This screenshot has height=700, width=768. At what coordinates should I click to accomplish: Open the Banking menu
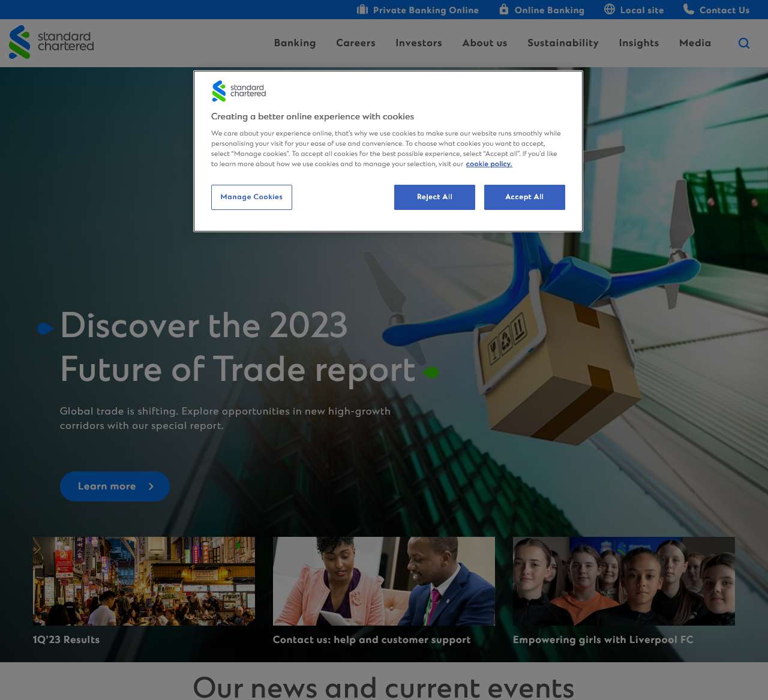click(x=295, y=43)
